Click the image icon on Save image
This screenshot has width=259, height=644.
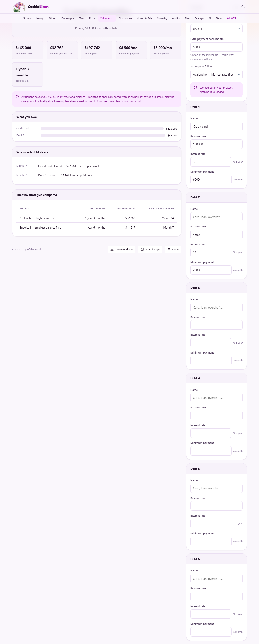142,249
